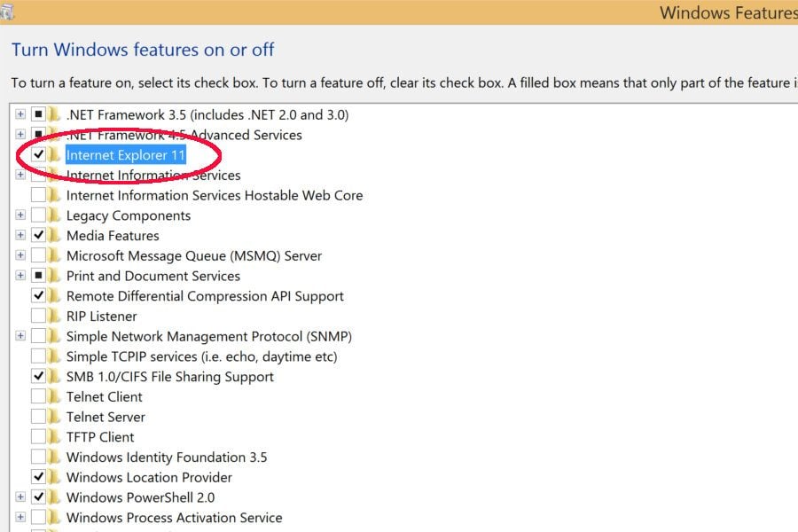Uncheck the Windows PowerShell 2.0 checkbox
The image size is (798, 532).
[x=39, y=497]
